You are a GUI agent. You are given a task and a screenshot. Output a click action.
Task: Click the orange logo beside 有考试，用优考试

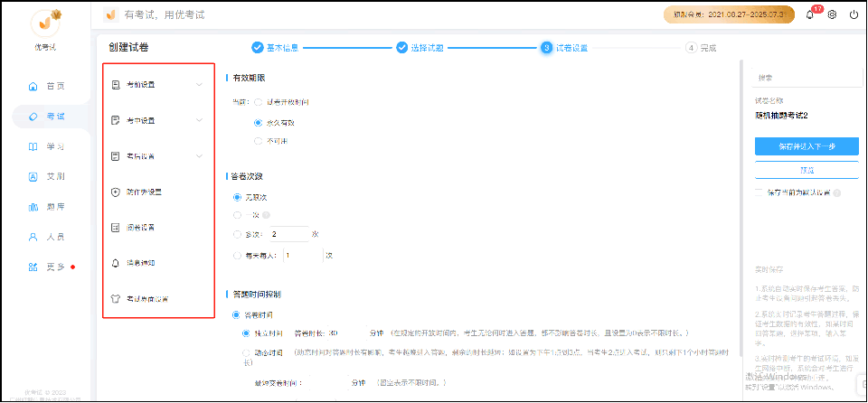pyautogui.click(x=111, y=15)
